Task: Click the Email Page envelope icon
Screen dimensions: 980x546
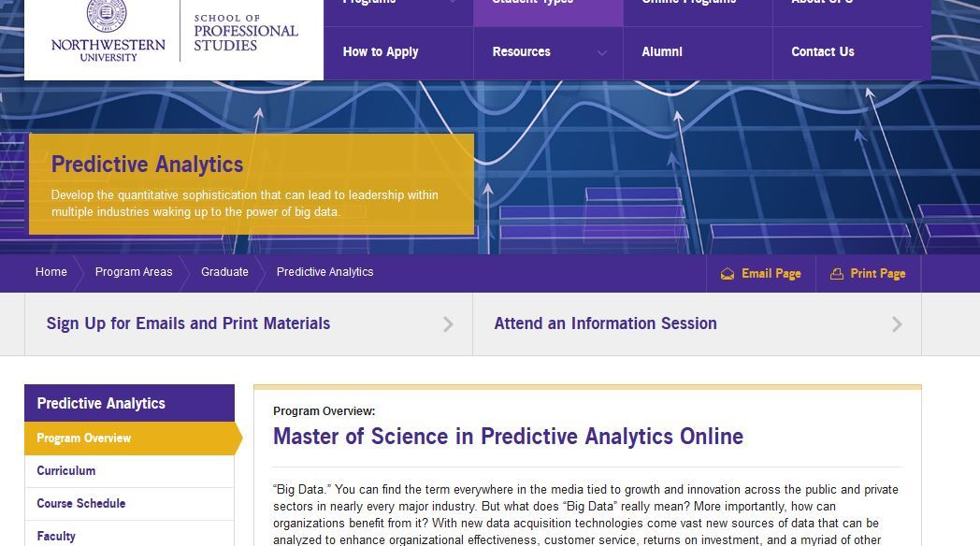Action: (727, 274)
